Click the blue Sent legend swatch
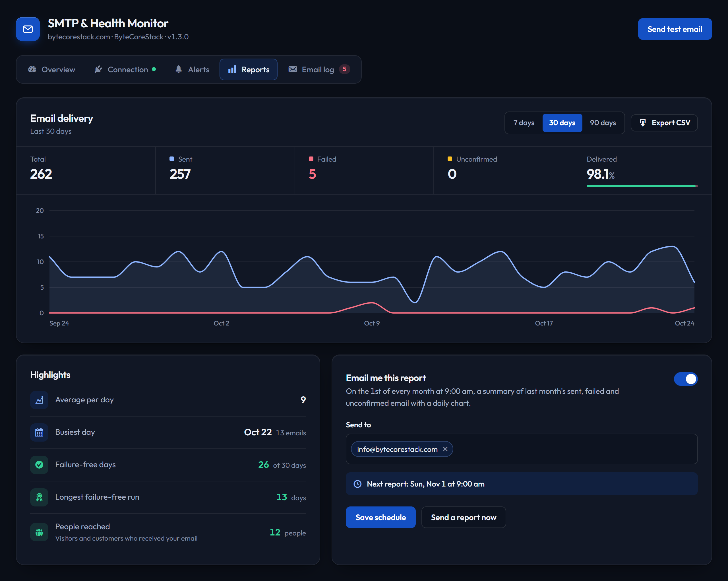728x581 pixels. [171, 159]
